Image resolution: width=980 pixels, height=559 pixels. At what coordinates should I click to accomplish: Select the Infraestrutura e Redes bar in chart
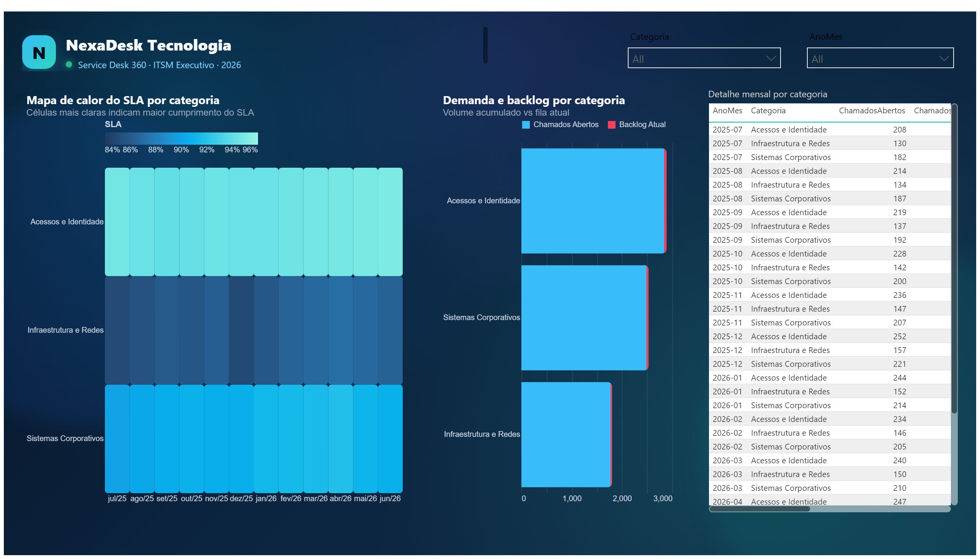tap(565, 434)
